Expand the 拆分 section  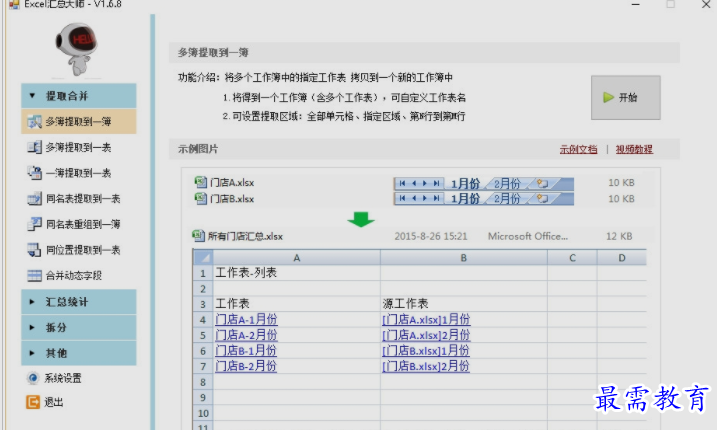click(x=79, y=327)
